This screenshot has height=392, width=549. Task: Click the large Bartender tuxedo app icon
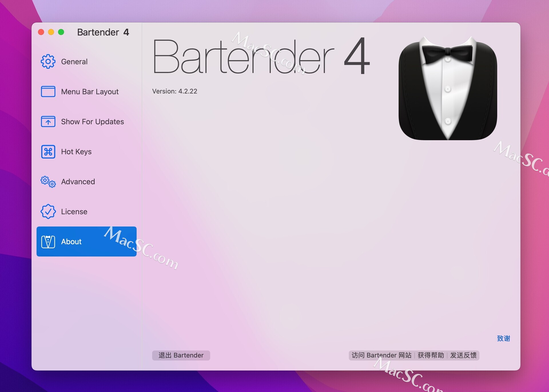point(448,88)
